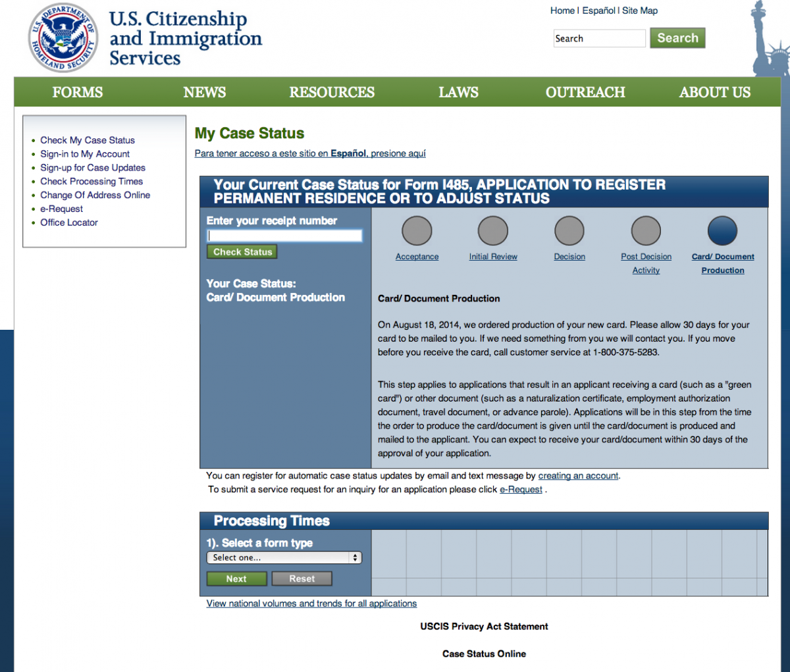Follow the e-Request link below case status
This screenshot has width=790, height=672.
521,490
